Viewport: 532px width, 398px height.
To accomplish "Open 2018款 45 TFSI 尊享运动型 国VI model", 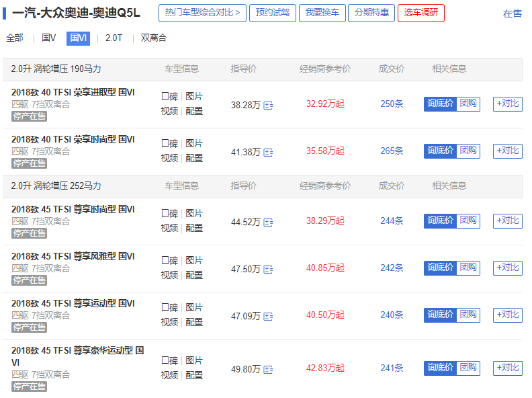I will (x=73, y=303).
